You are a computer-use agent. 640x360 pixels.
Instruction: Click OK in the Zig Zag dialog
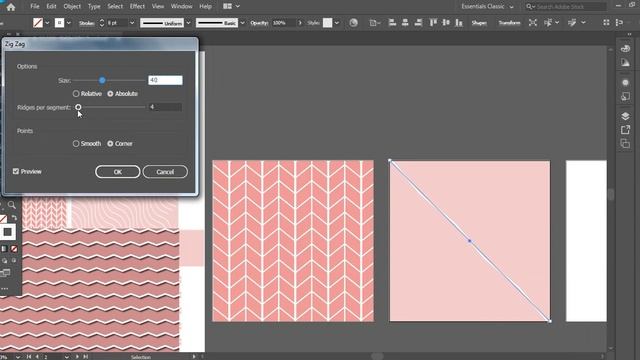pos(118,172)
